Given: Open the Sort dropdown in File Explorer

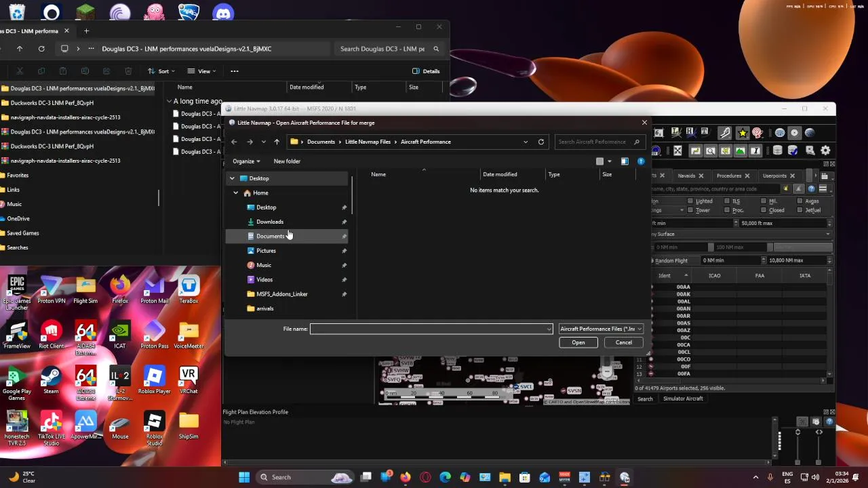Looking at the screenshot, I should coord(161,71).
